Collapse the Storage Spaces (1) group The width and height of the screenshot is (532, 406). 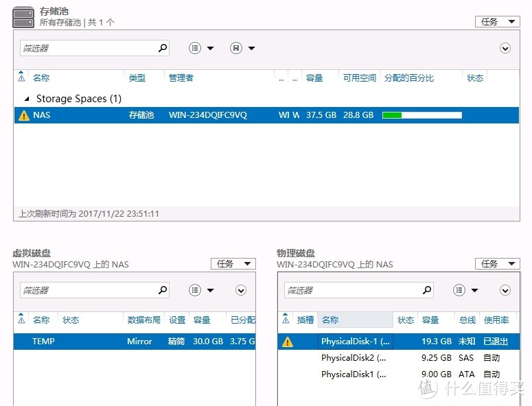click(27, 99)
